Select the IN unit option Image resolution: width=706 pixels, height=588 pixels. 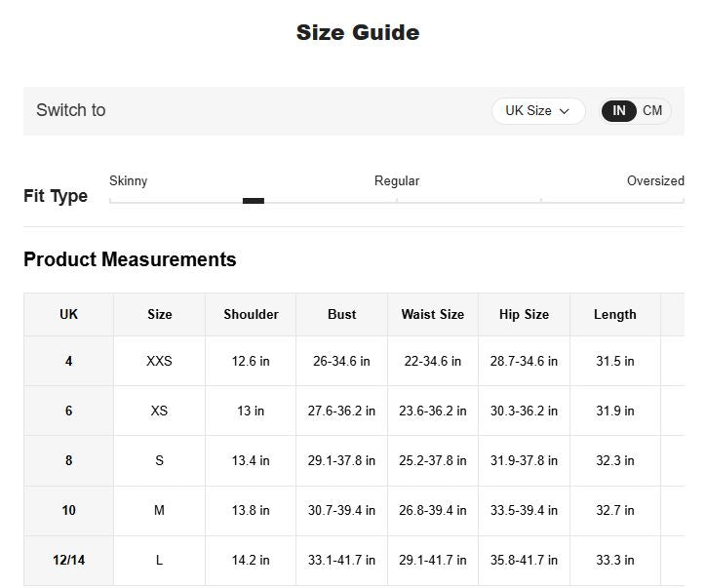(618, 110)
